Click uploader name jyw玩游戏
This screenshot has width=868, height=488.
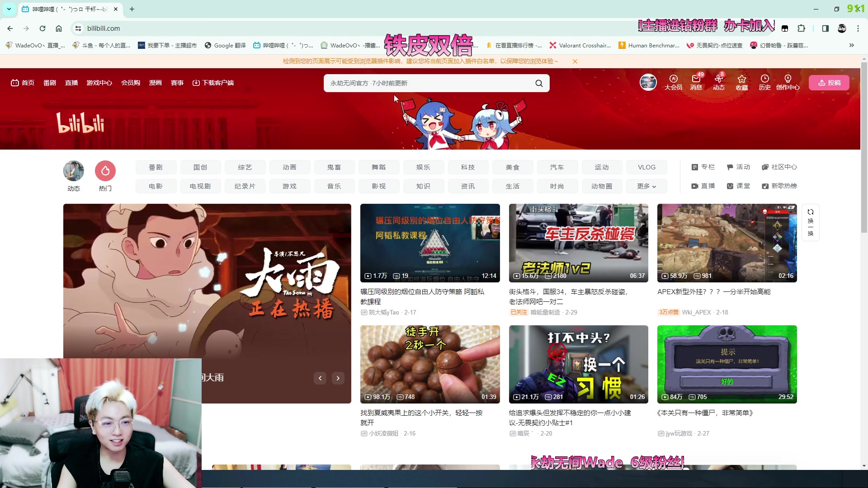point(679,433)
